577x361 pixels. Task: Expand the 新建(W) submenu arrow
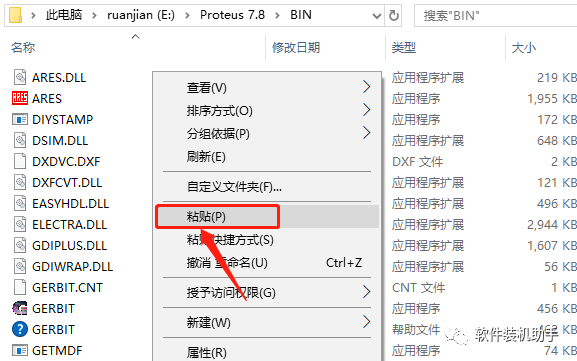coord(366,322)
